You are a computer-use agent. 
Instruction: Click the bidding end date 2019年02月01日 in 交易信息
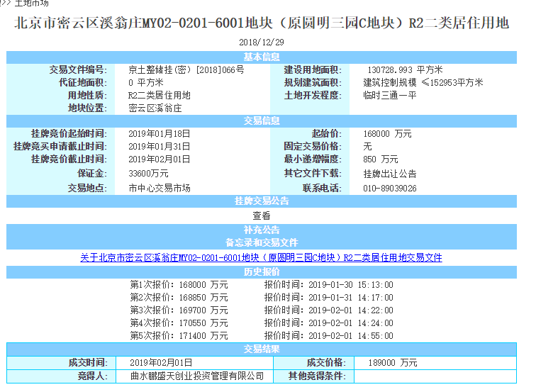(160, 159)
